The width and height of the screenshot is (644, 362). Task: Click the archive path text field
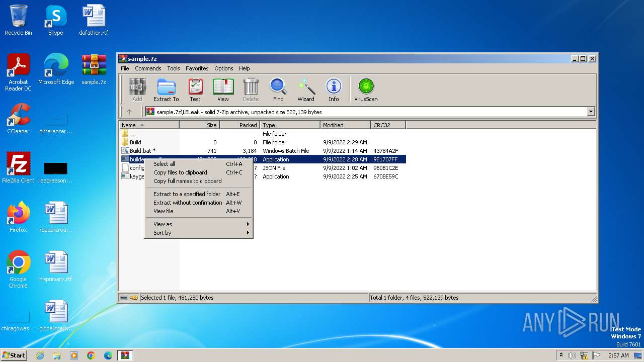(366, 112)
